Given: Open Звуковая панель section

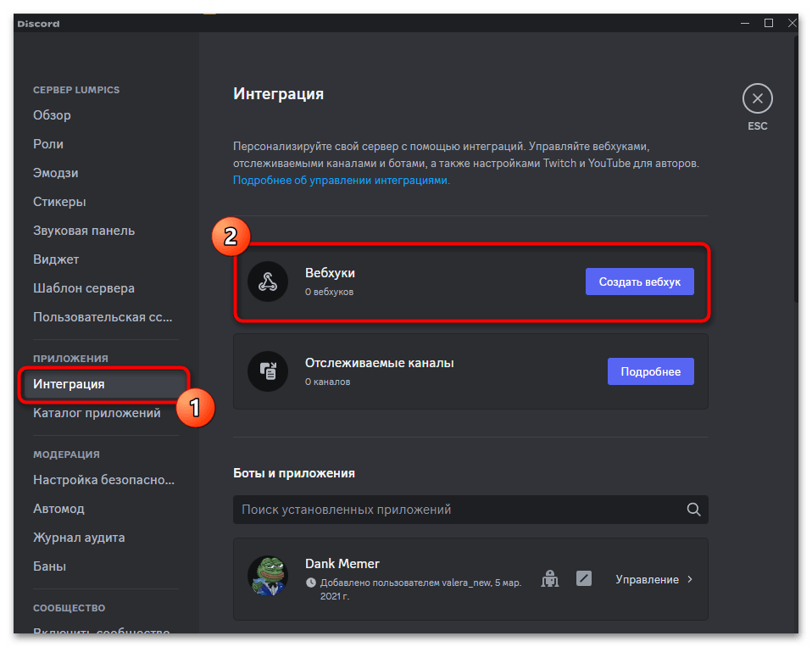Looking at the screenshot, I should [x=84, y=231].
